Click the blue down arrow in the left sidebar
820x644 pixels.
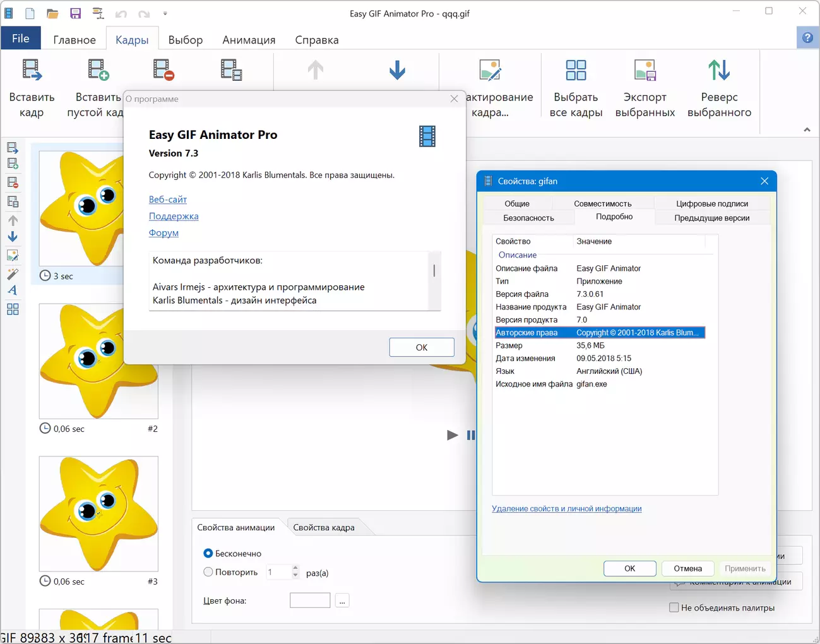(x=13, y=237)
